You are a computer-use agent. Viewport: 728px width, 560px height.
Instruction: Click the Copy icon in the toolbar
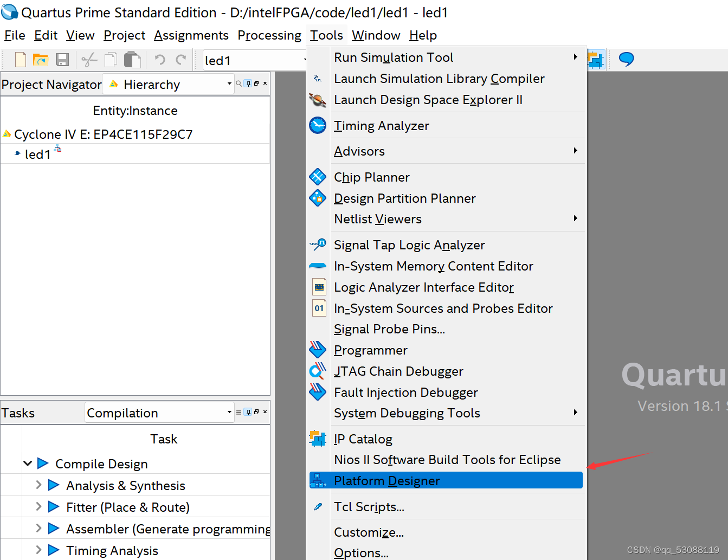pyautogui.click(x=111, y=60)
